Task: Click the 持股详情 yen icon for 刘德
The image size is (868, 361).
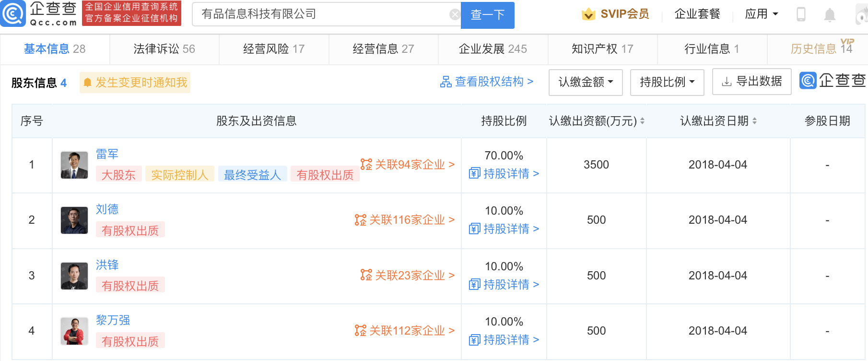Action: tap(475, 229)
